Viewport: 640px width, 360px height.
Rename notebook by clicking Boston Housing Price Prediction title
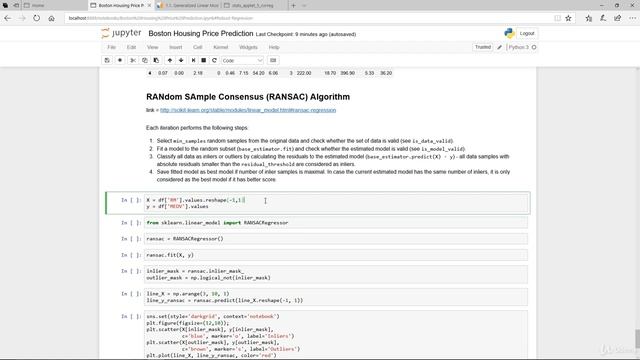(201, 33)
